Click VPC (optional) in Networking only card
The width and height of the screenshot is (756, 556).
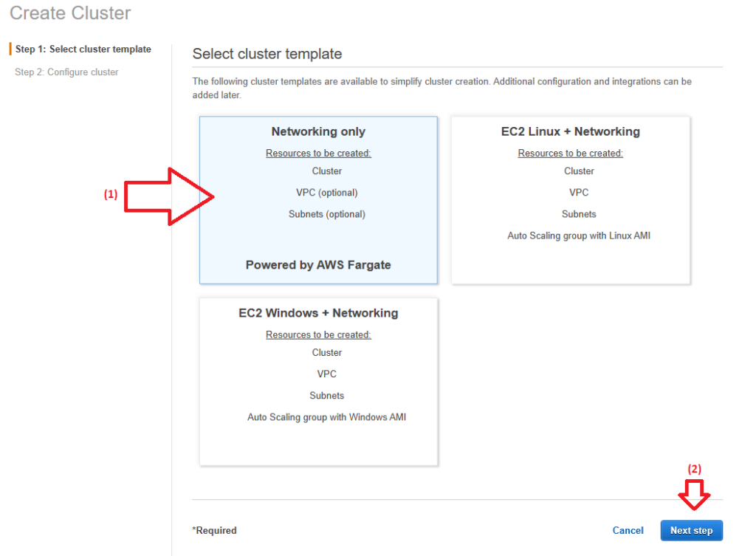[326, 193]
